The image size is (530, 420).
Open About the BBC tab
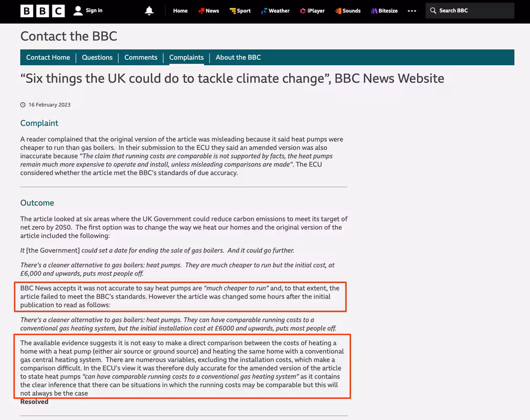click(x=238, y=58)
